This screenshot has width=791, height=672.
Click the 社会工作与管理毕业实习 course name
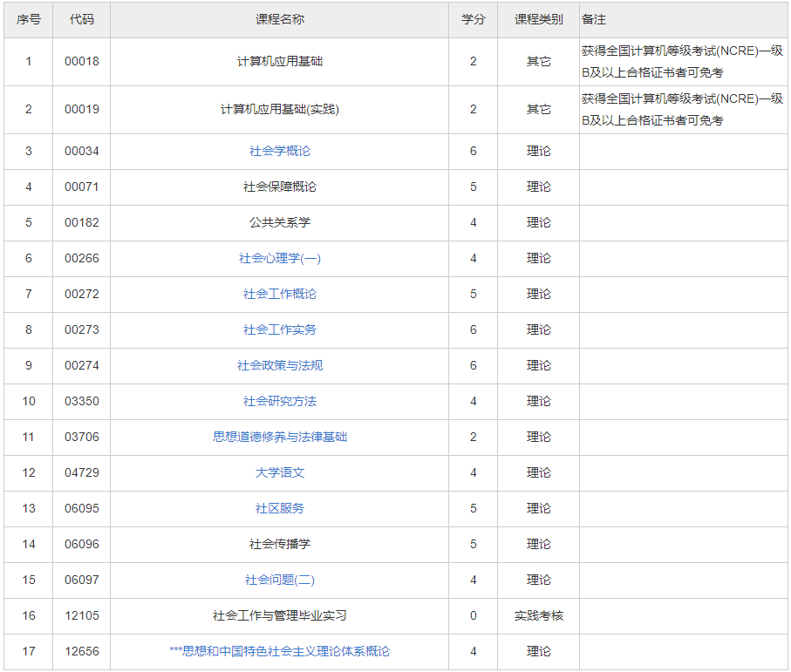279,616
